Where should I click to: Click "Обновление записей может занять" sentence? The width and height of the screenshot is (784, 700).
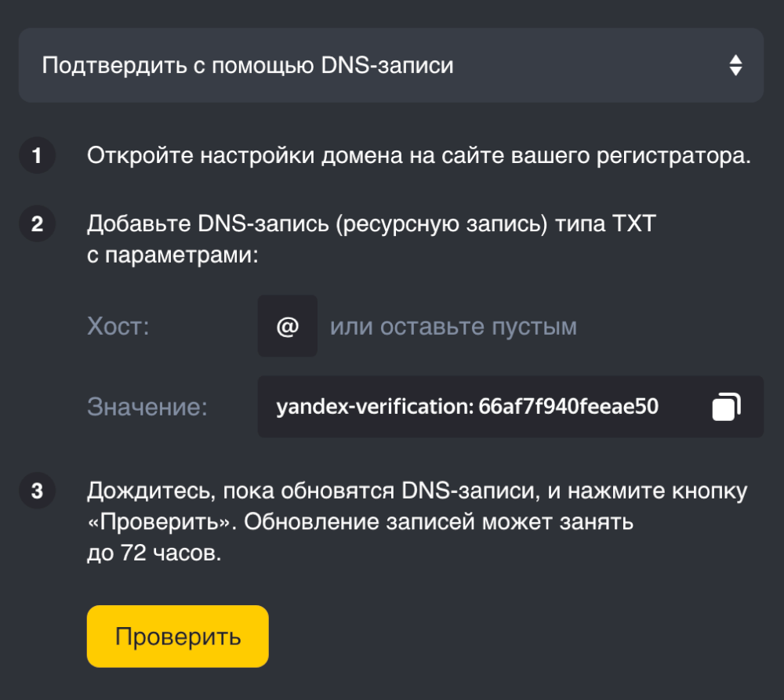point(439,523)
